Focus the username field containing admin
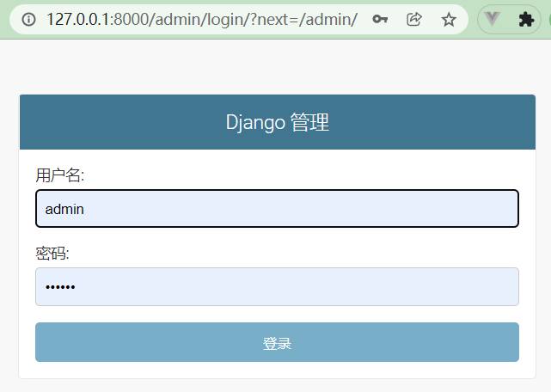 277,209
